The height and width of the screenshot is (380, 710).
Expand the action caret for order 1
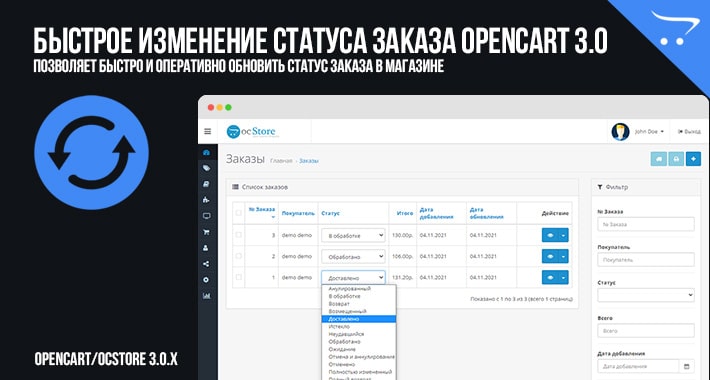[563, 278]
